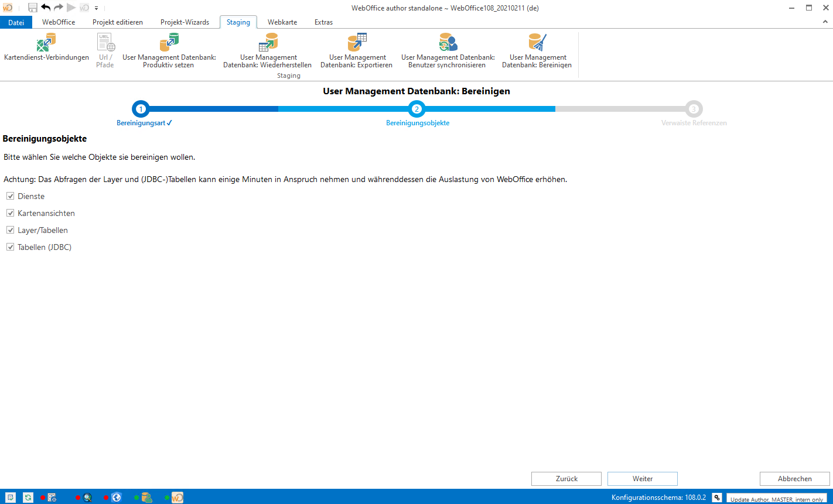Viewport: 833px width, 504px height.
Task: Click the Bereinigungsobjekte section heading
Action: [x=45, y=139]
